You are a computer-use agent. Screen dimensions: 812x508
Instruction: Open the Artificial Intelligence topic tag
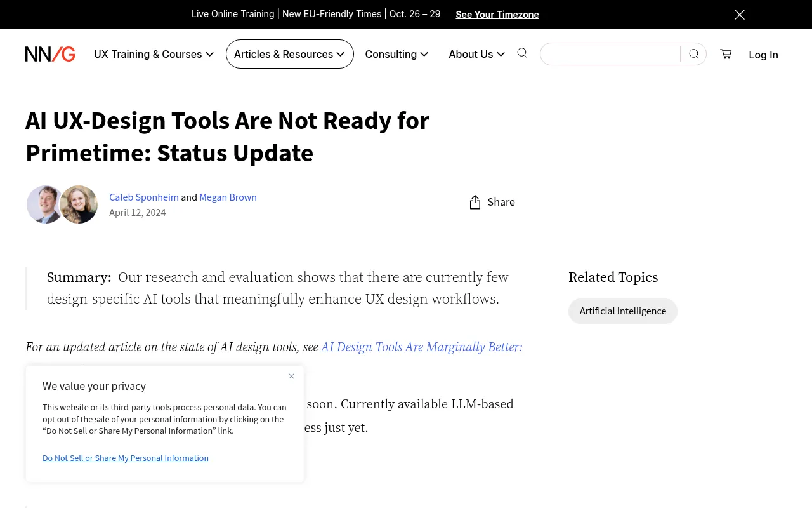(x=623, y=311)
